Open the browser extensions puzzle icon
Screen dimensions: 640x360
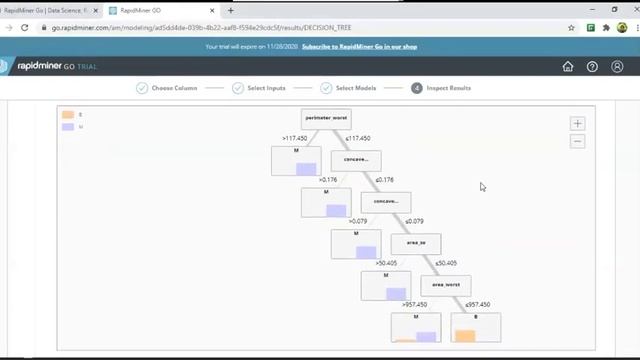(x=606, y=28)
